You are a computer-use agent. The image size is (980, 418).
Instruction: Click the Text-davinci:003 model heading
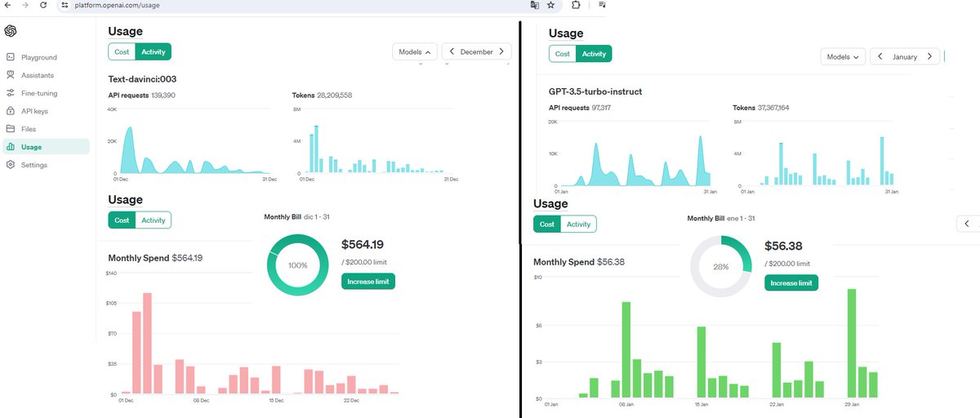pos(143,79)
